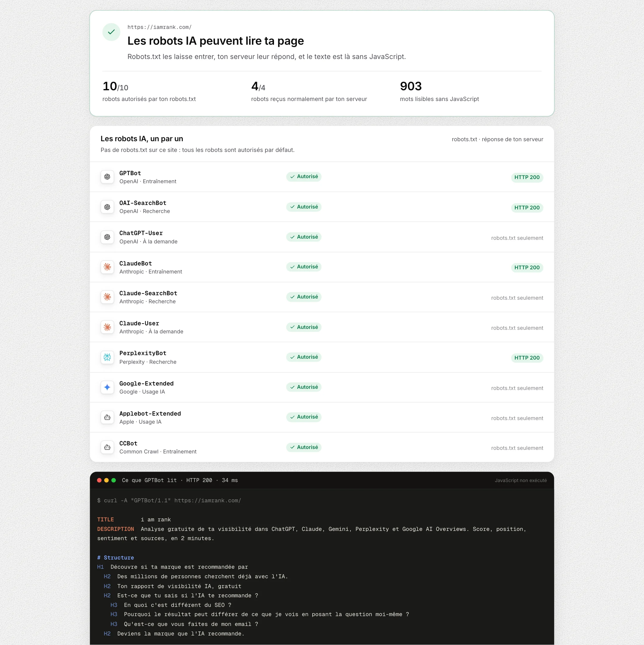Screen dimensions: 644x645
Task: Click H3 line 'En quoi c'est différent du SEO ?'
Action: [x=171, y=605]
